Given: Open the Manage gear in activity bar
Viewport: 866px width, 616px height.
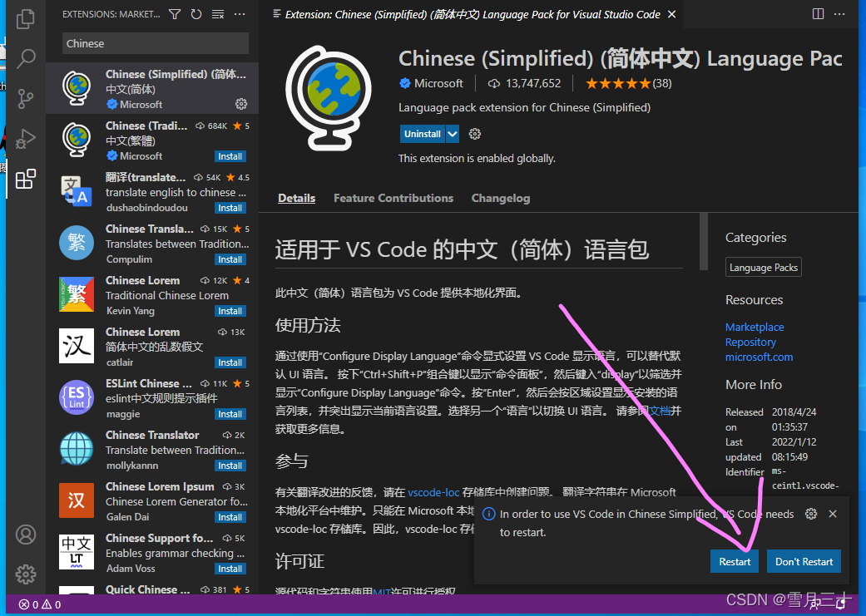Looking at the screenshot, I should [26, 574].
